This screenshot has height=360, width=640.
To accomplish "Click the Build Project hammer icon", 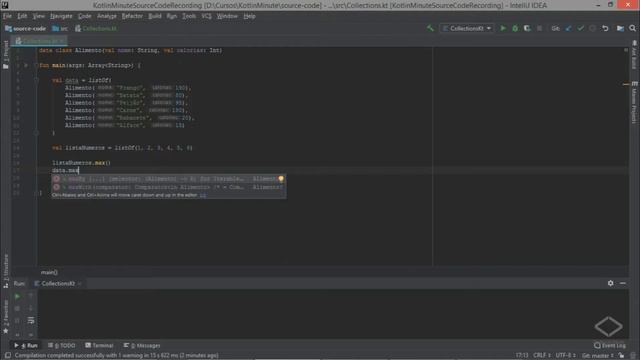I will [x=430, y=28].
